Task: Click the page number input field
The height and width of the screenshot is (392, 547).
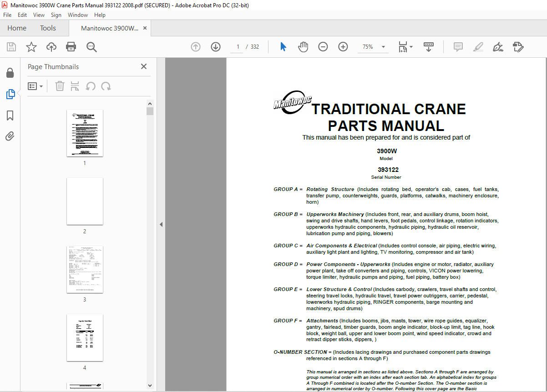Action: pyautogui.click(x=237, y=47)
